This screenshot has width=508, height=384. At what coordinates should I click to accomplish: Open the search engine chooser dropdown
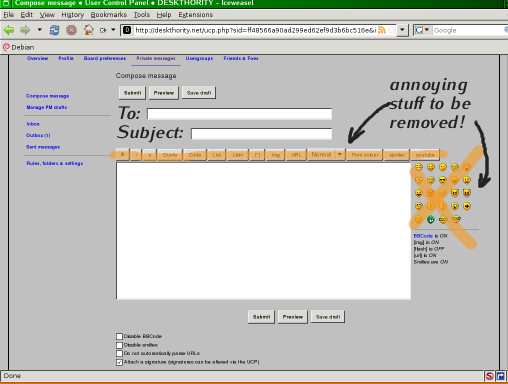(x=423, y=30)
